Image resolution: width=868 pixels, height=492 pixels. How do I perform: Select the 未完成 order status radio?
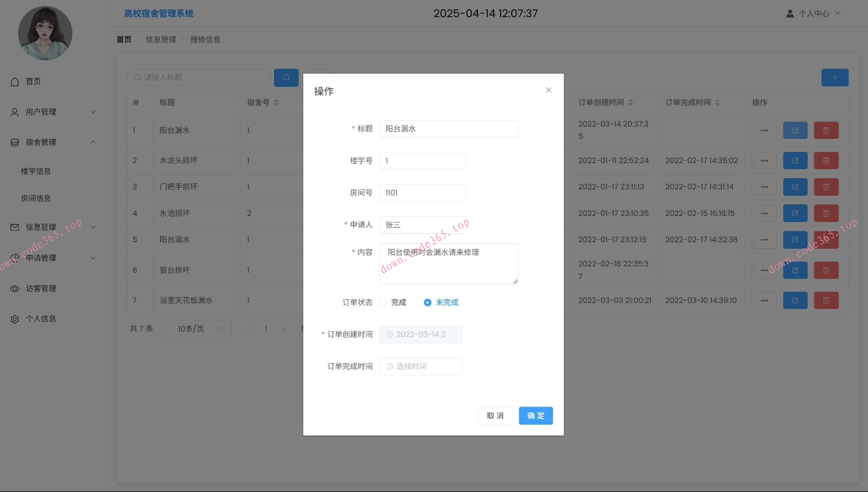[x=427, y=303]
